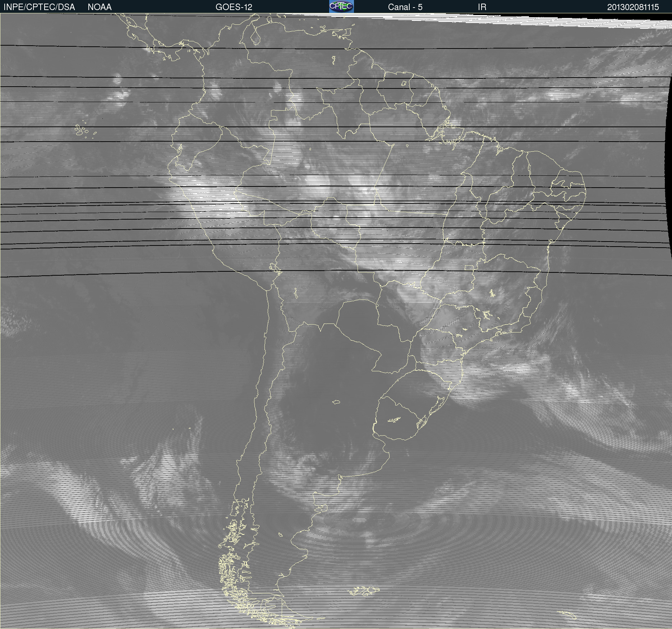Click the Canal - 5 label

tap(405, 7)
